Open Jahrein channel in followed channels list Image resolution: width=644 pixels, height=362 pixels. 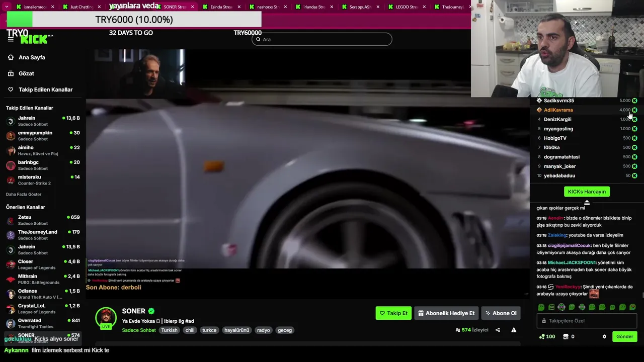(x=43, y=121)
